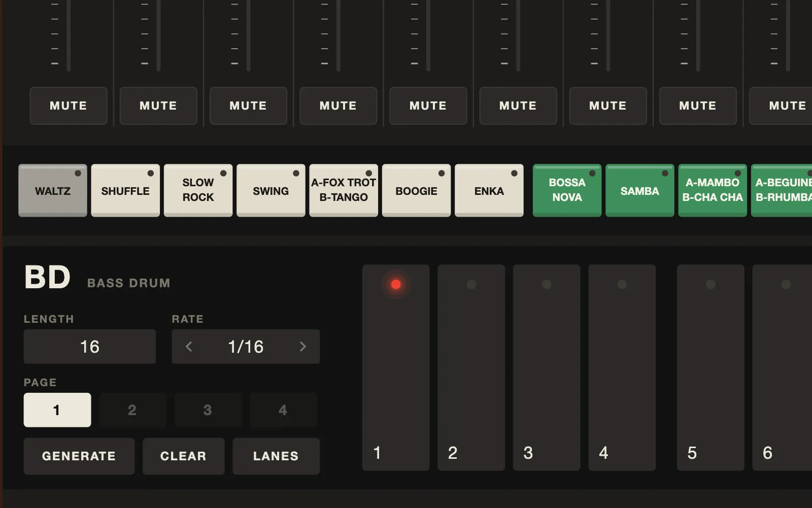Select the A-MAMBO B-CHA CHA rhythm
This screenshot has height=508, width=812.
(713, 190)
